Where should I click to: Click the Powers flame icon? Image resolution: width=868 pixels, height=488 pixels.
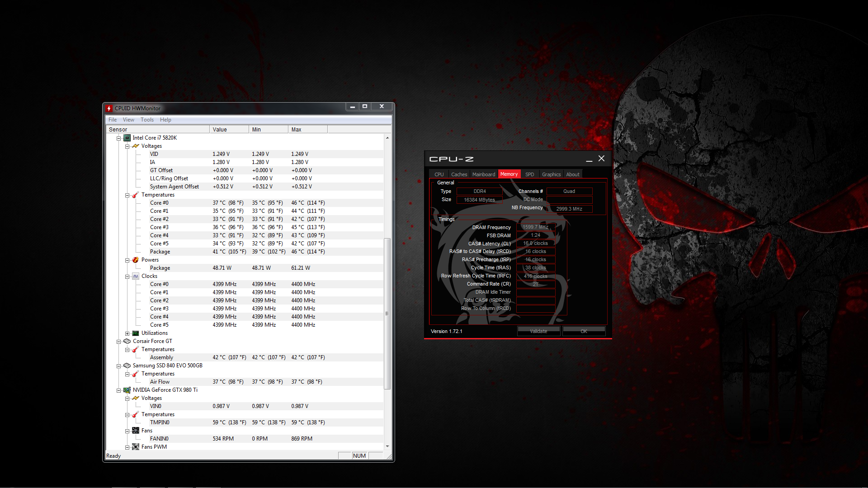coord(136,260)
